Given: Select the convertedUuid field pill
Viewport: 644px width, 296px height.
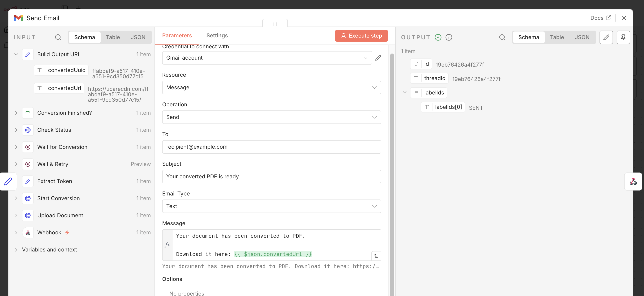Looking at the screenshot, I should (61, 70).
